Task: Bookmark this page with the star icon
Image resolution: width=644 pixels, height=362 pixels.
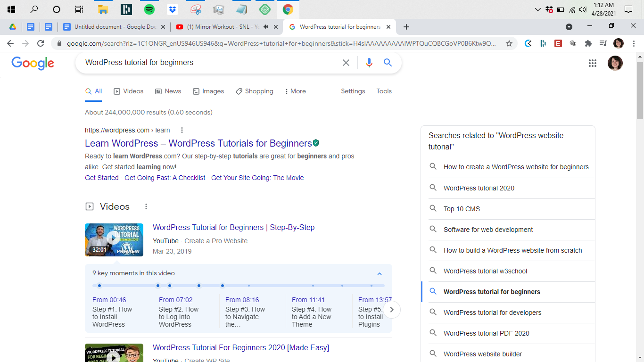Action: tap(509, 43)
